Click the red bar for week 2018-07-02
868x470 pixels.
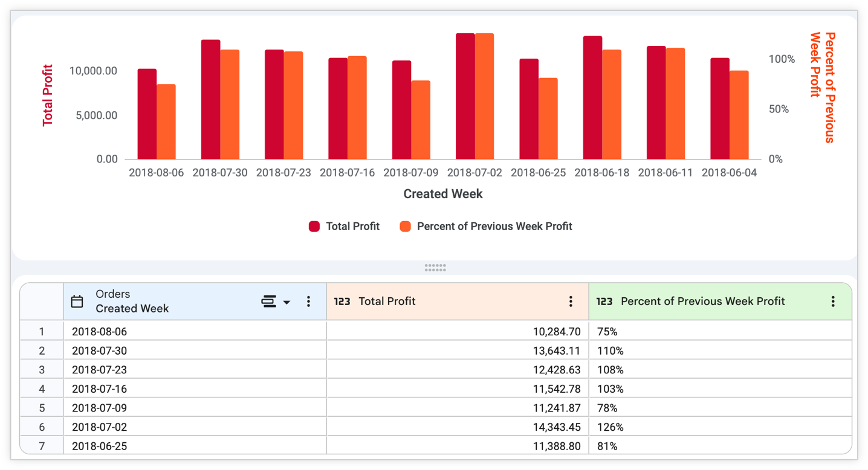pyautogui.click(x=465, y=97)
